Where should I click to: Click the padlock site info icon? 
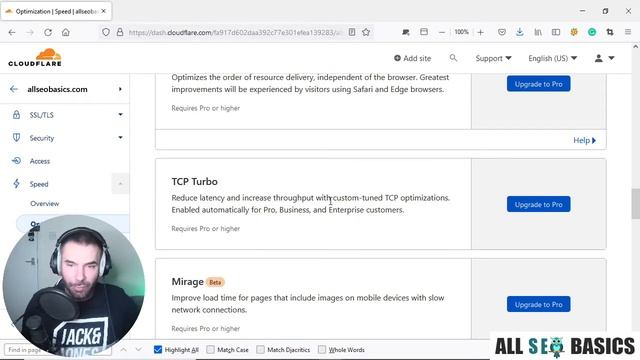pos(120,32)
